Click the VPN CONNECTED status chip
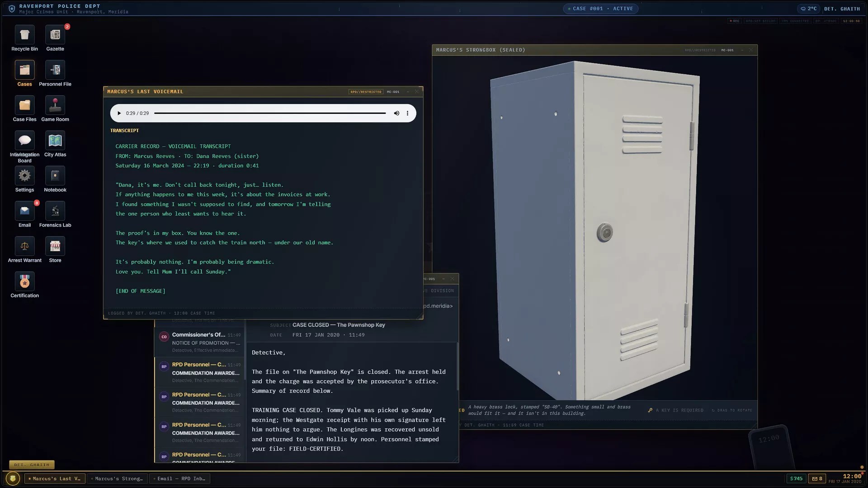This screenshot has height=488, width=868. [795, 21]
